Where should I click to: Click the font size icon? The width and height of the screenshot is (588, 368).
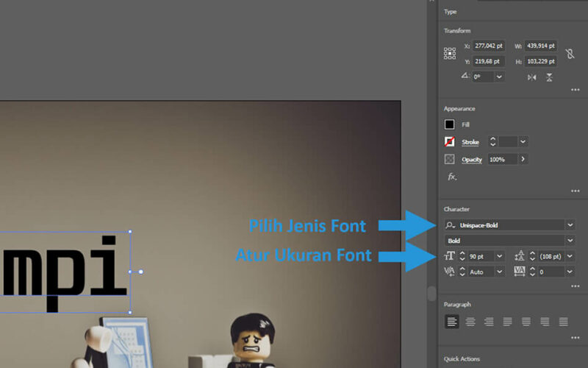pyautogui.click(x=449, y=256)
